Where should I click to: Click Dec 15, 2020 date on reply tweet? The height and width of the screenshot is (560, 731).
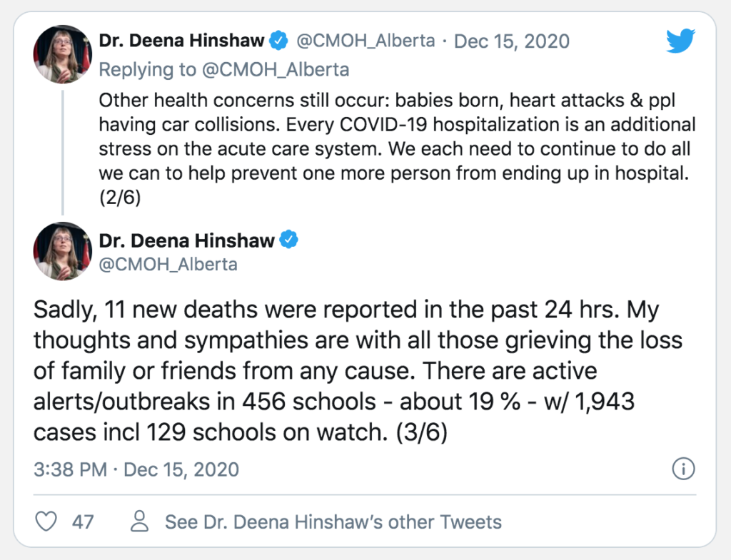pyautogui.click(x=512, y=41)
